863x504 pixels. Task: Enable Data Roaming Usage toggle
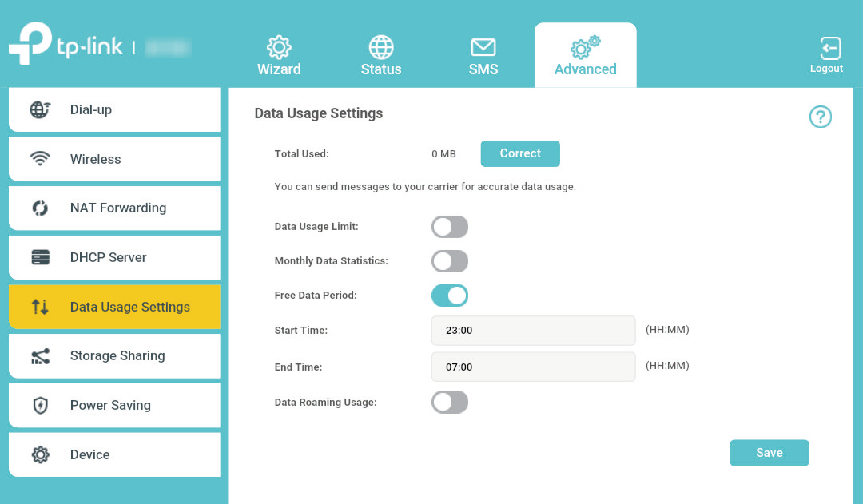[x=450, y=403]
